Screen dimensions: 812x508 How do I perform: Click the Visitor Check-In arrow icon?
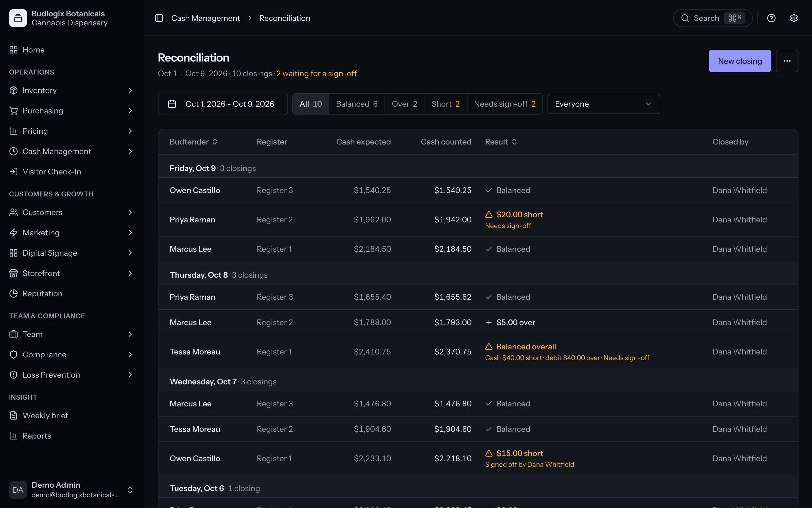point(14,172)
